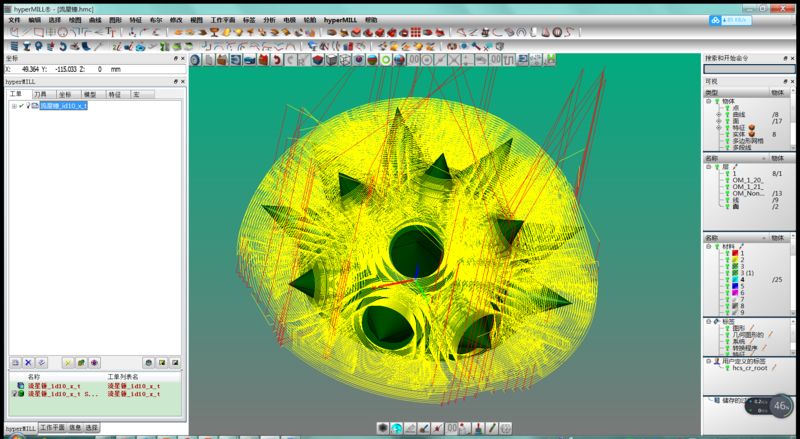The width and height of the screenshot is (800, 439).
Task: Select the text tool icon
Action: tap(111, 32)
